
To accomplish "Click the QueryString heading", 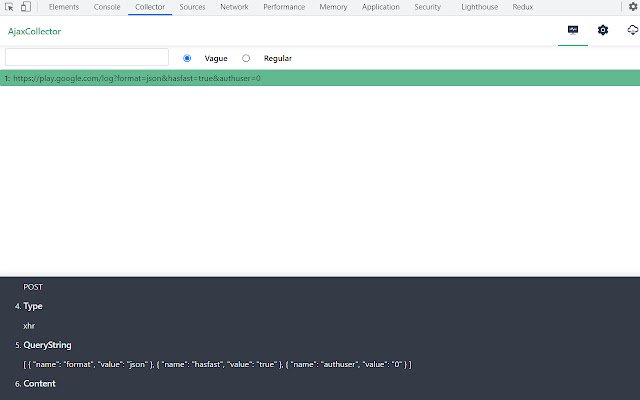I will (47, 345).
